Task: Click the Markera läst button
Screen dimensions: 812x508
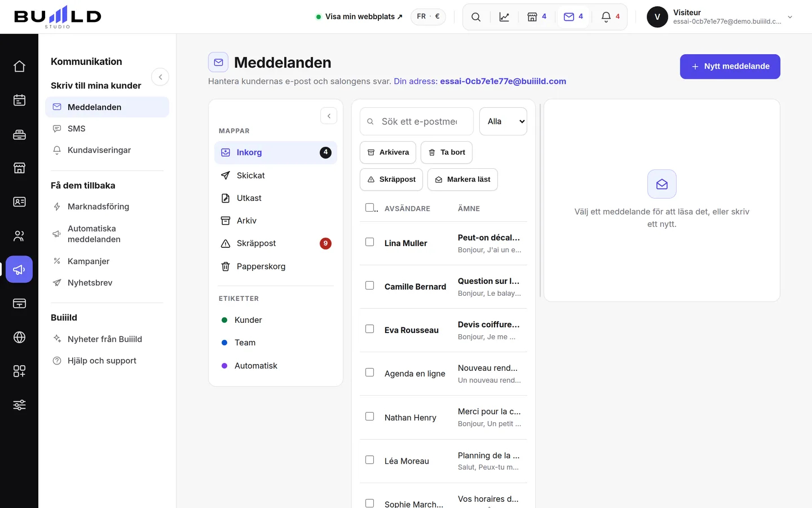Action: 462,179
